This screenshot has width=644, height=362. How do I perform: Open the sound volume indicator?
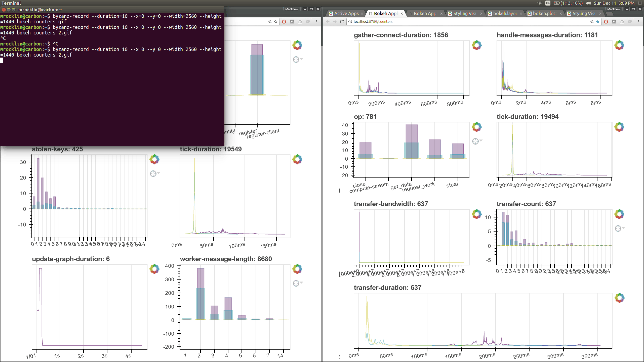(x=588, y=3)
